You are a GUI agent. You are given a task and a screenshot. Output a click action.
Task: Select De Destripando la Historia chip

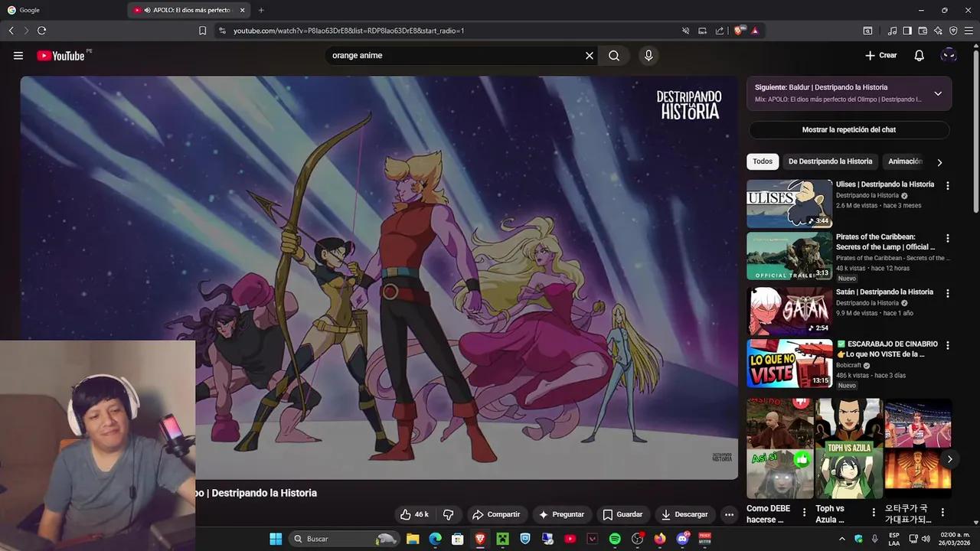830,161
